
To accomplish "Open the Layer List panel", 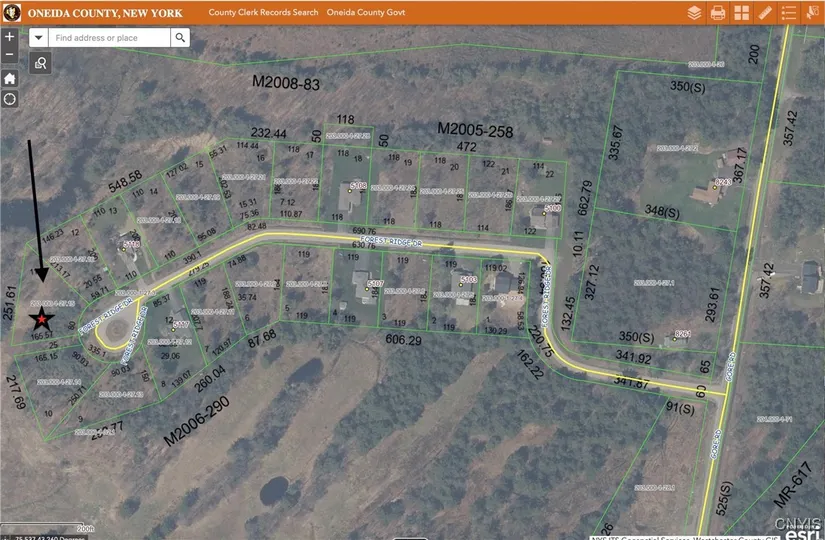I will pyautogui.click(x=695, y=13).
